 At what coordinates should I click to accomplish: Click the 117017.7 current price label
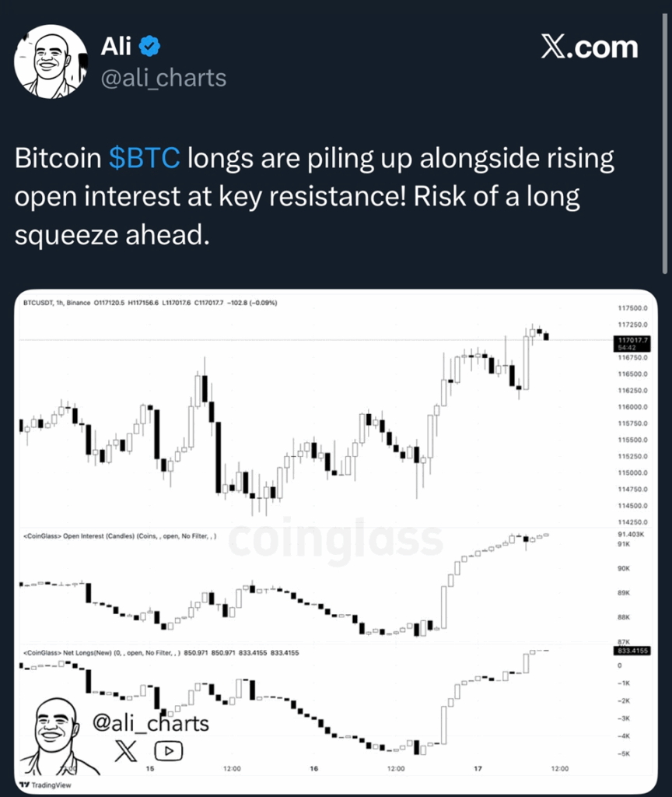632,343
